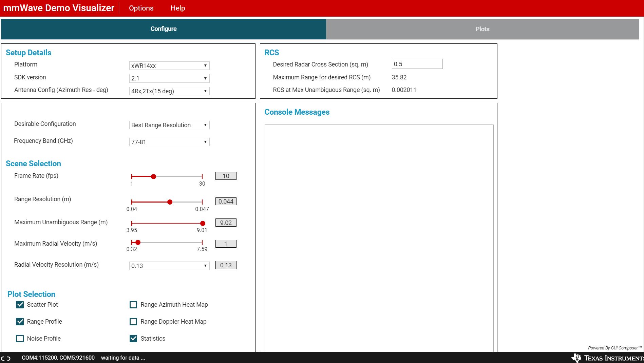Click Powered By GUI Composer text
The image size is (644, 363).
tap(615, 348)
